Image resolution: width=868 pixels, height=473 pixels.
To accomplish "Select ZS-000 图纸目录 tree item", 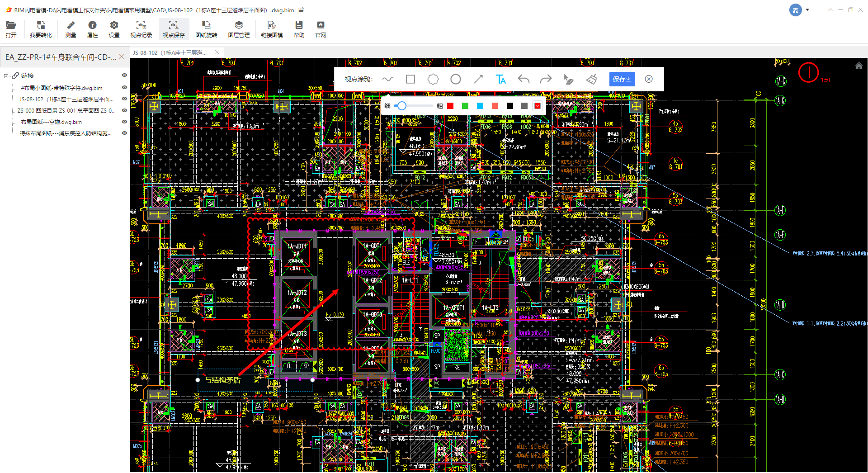I will (66, 111).
